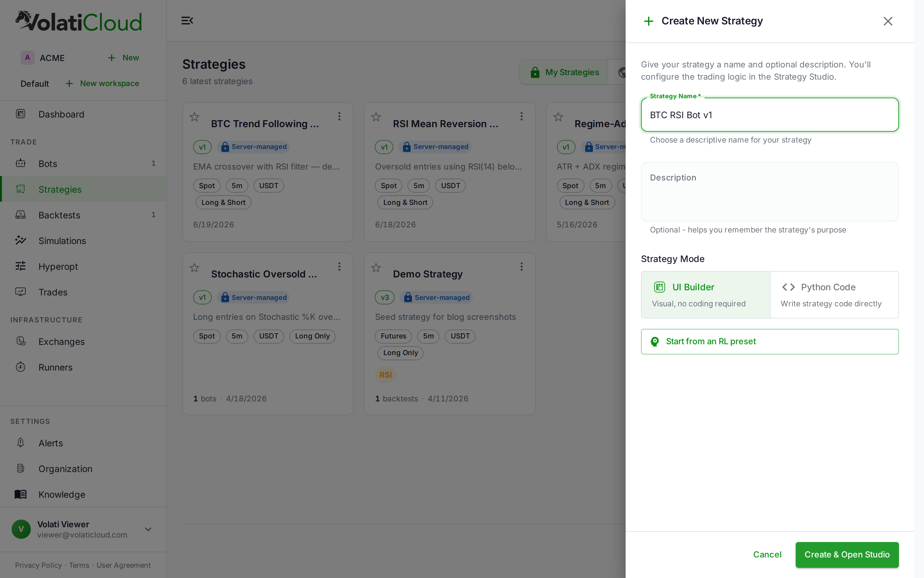Click the Runners stopwatch icon
The height and width of the screenshot is (578, 924).
point(21,367)
